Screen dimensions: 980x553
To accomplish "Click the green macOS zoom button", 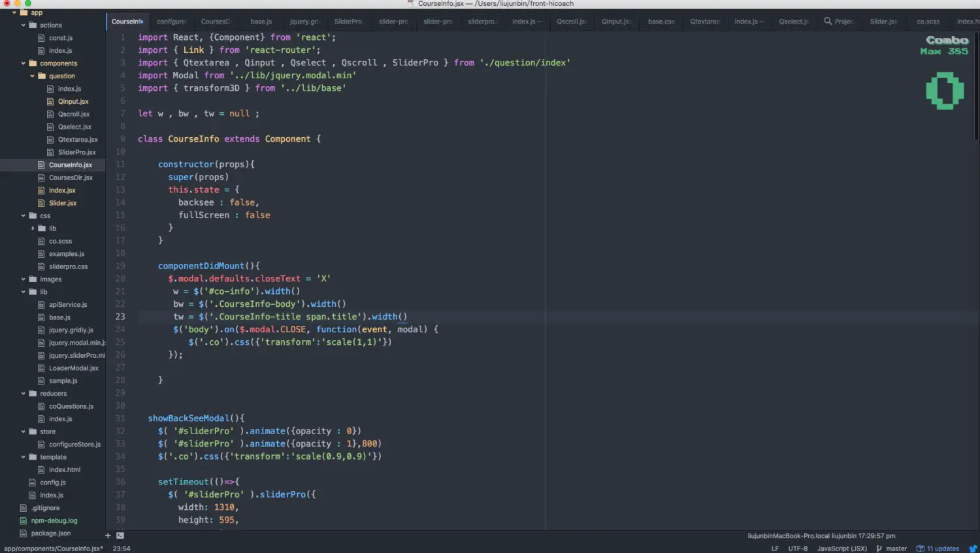I will click(27, 3).
